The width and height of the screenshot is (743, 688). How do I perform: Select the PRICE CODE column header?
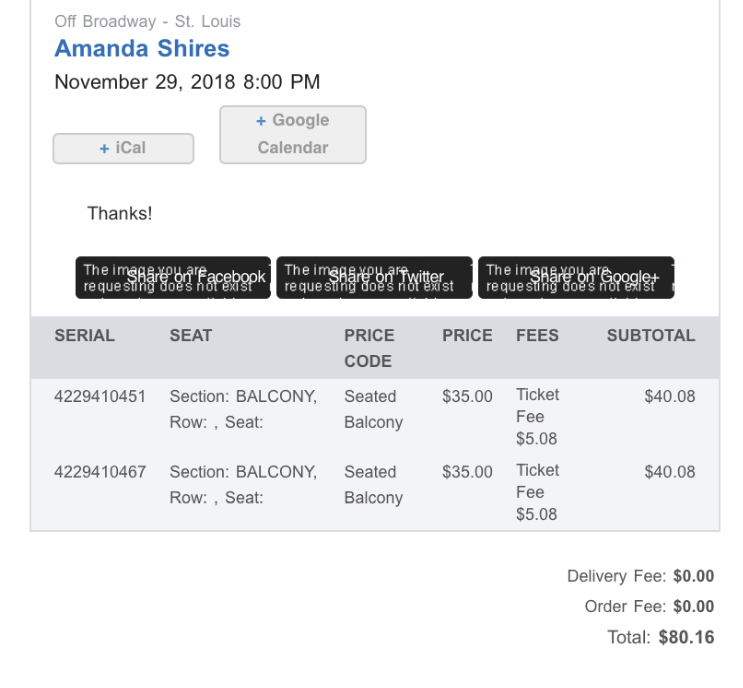pos(369,348)
